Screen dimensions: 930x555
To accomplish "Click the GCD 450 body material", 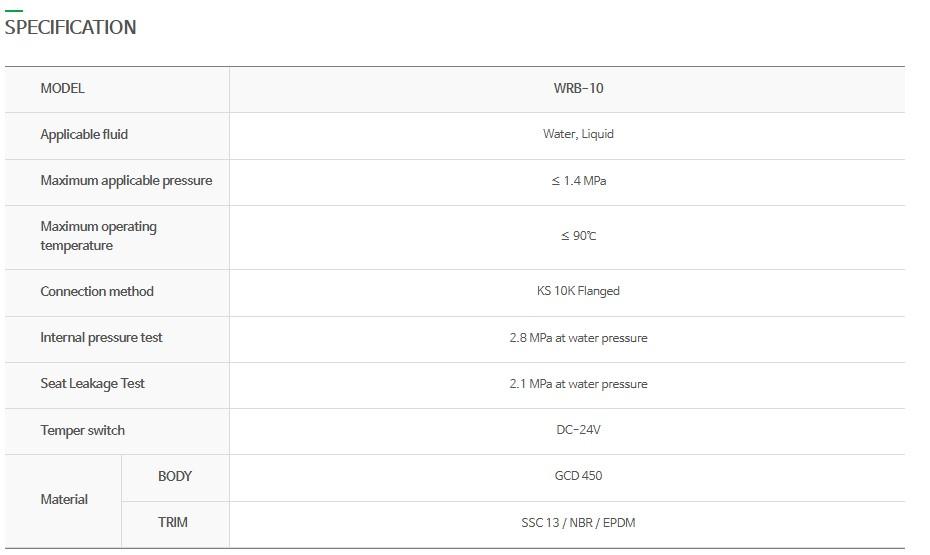I will coord(578,476).
